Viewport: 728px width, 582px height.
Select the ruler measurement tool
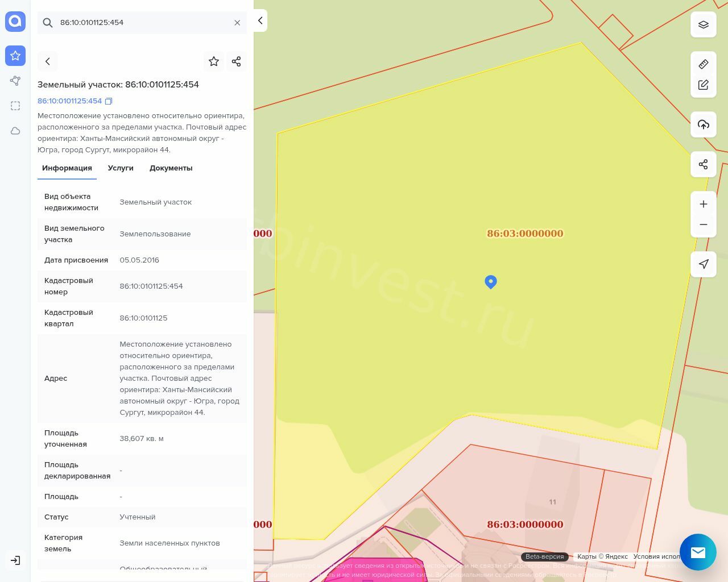click(704, 64)
